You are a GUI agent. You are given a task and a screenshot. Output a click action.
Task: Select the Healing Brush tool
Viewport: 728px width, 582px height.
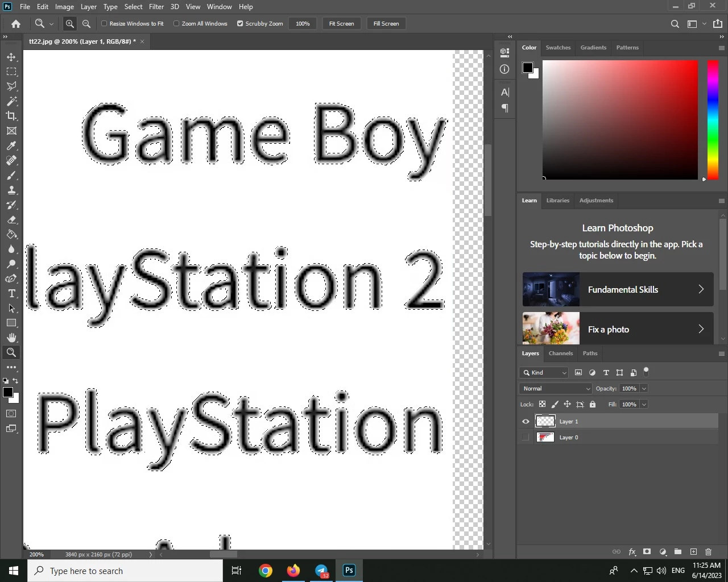[11, 160]
